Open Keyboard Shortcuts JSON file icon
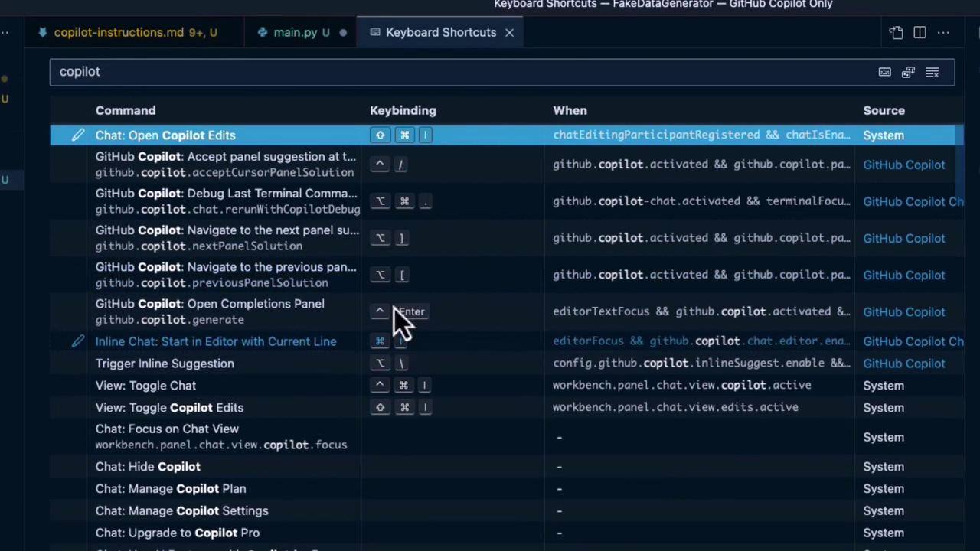Image resolution: width=980 pixels, height=551 pixels. pos(897,33)
